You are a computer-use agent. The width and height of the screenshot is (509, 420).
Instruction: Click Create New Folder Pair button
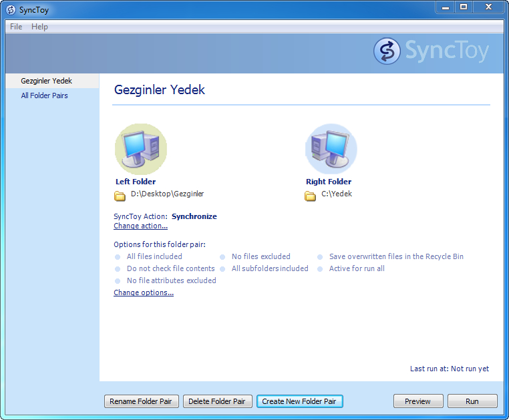(299, 401)
